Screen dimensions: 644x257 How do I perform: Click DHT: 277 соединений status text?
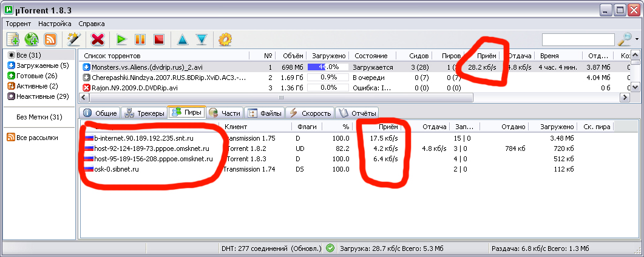pyautogui.click(x=271, y=249)
